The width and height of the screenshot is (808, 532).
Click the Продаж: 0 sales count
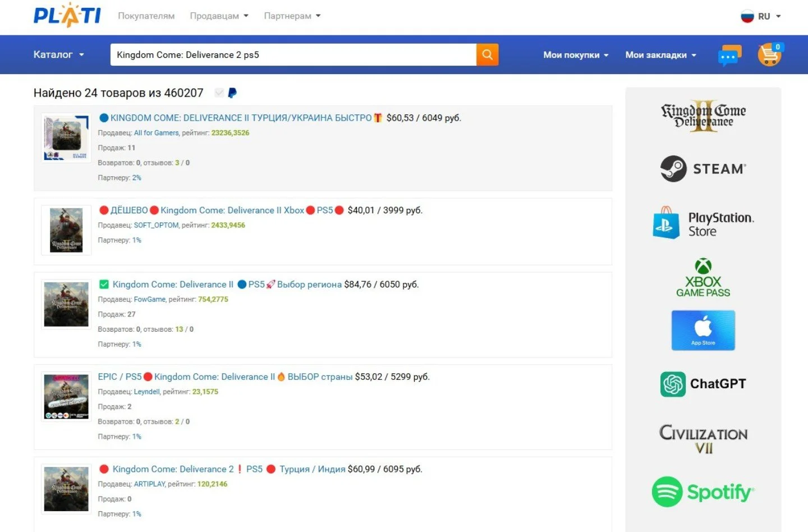115,499
